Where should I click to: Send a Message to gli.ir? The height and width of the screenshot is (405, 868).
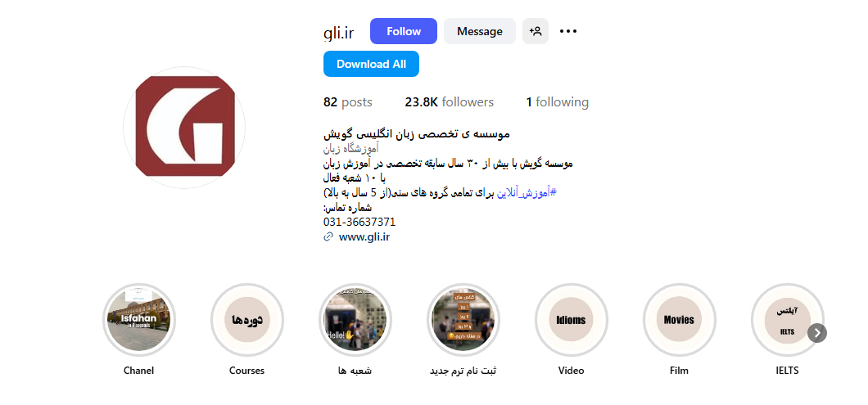479,31
